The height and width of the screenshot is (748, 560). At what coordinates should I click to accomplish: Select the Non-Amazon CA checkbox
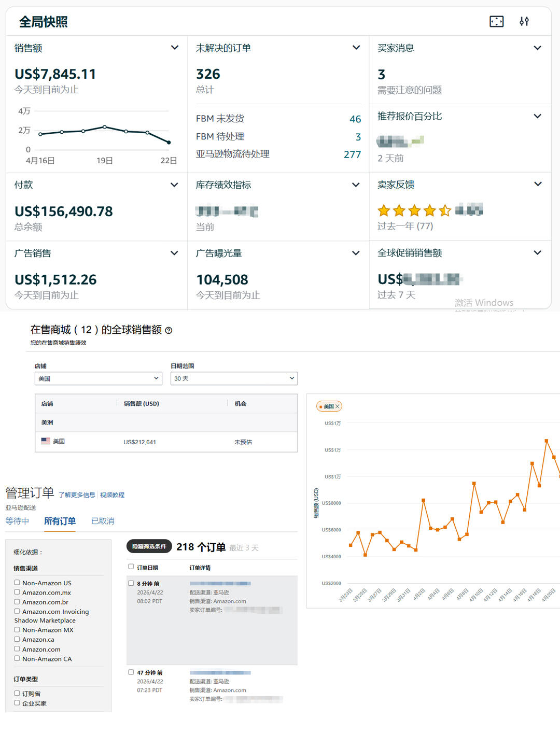(x=17, y=658)
